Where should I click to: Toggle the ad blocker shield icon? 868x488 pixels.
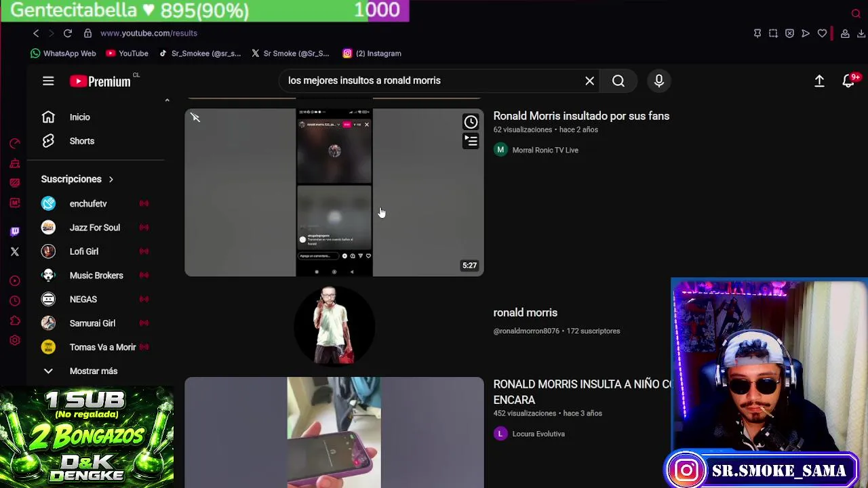pyautogui.click(x=789, y=33)
